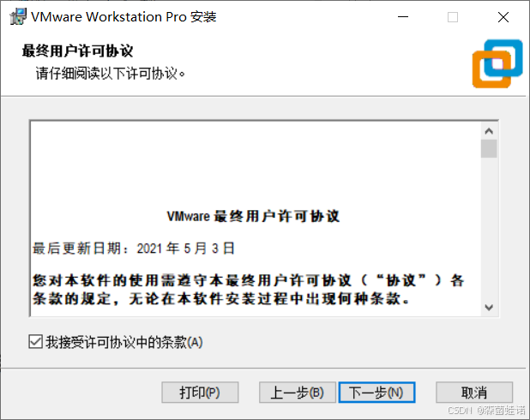The width and height of the screenshot is (530, 420).
Task: Cancel installation with 取消 button
Action: tap(474, 393)
